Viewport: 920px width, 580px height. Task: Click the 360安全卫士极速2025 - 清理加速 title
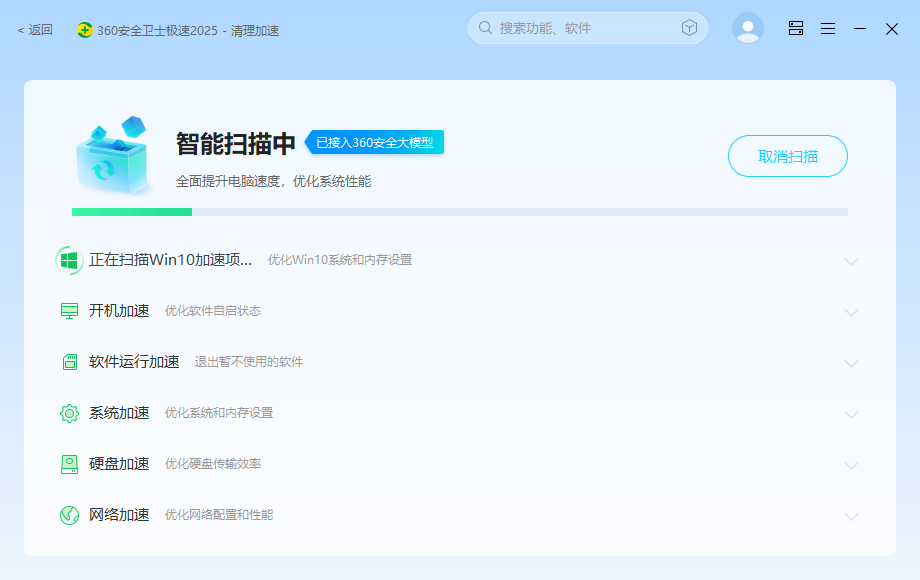pyautogui.click(x=188, y=30)
